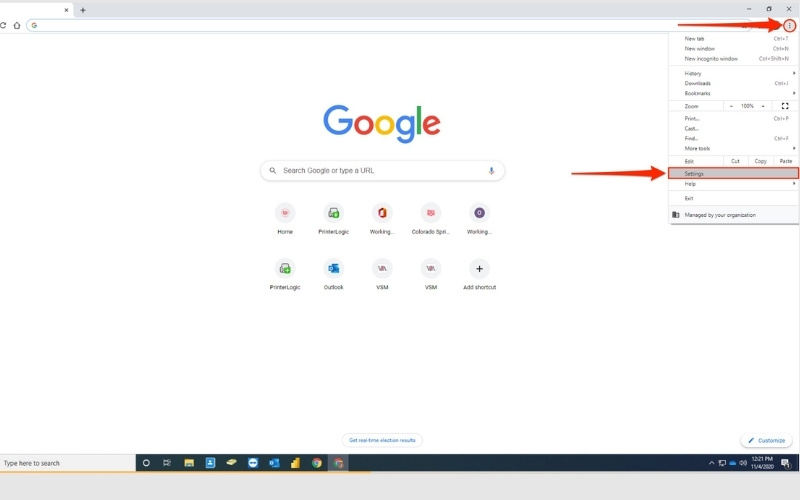Click the Customize button

point(766,440)
